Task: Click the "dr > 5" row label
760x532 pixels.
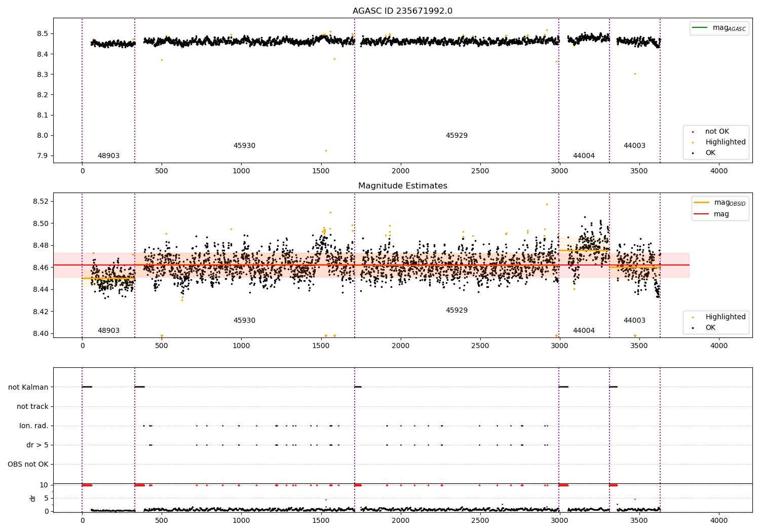Action: pos(37,445)
